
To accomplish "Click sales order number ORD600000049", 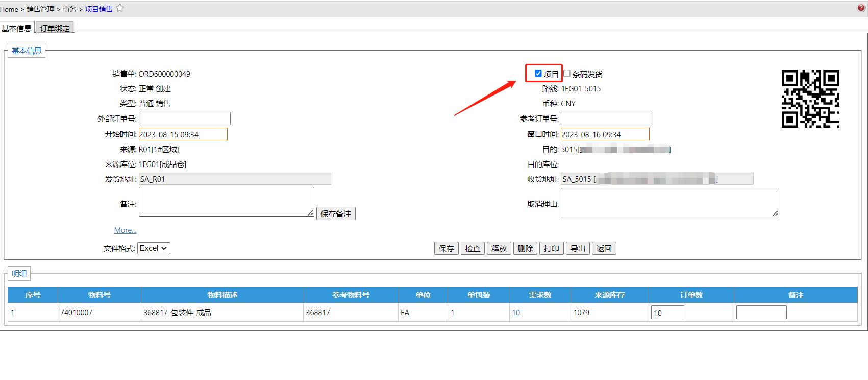I will click(164, 74).
